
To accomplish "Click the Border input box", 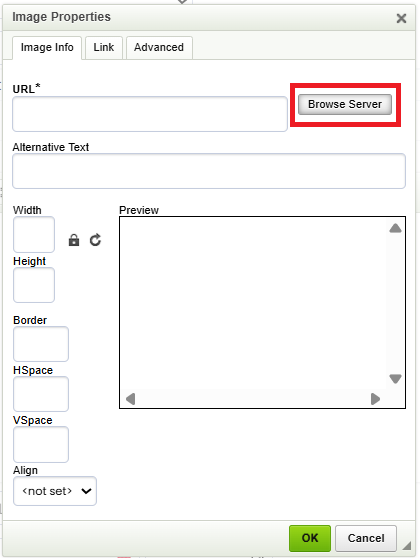I will (x=41, y=344).
